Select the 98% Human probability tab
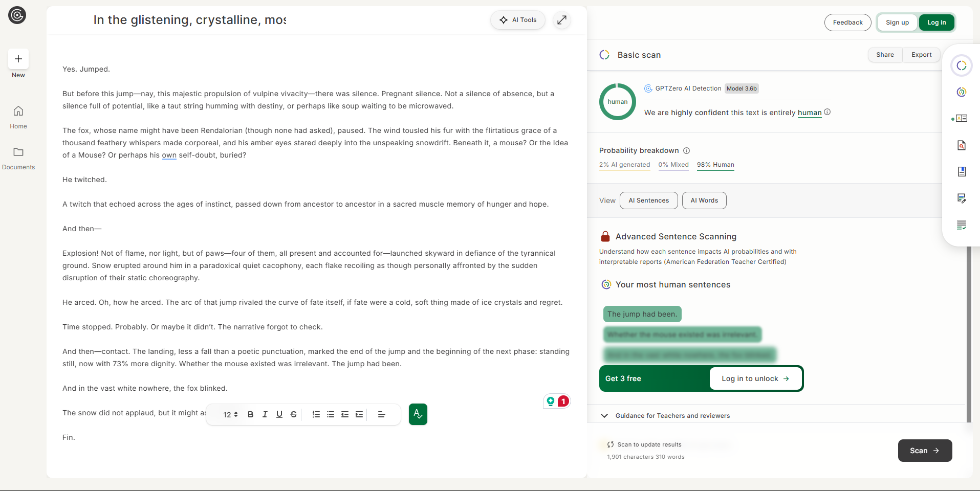This screenshot has height=491, width=980. pos(715,165)
